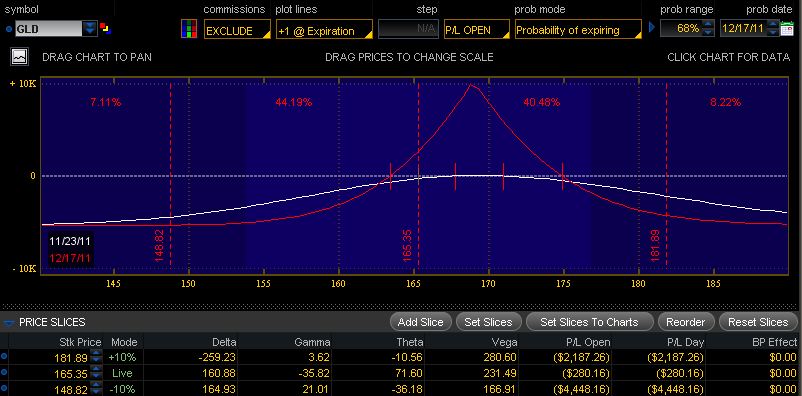This screenshot has width=802, height=396.
Task: Click the Add Slice button
Action: point(420,322)
